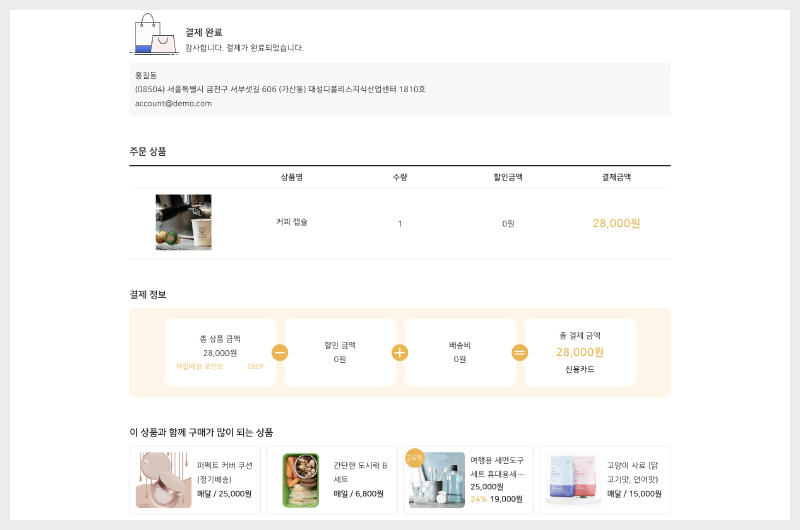Open the 고양이 사료 product image
The image size is (800, 530).
tap(574, 480)
